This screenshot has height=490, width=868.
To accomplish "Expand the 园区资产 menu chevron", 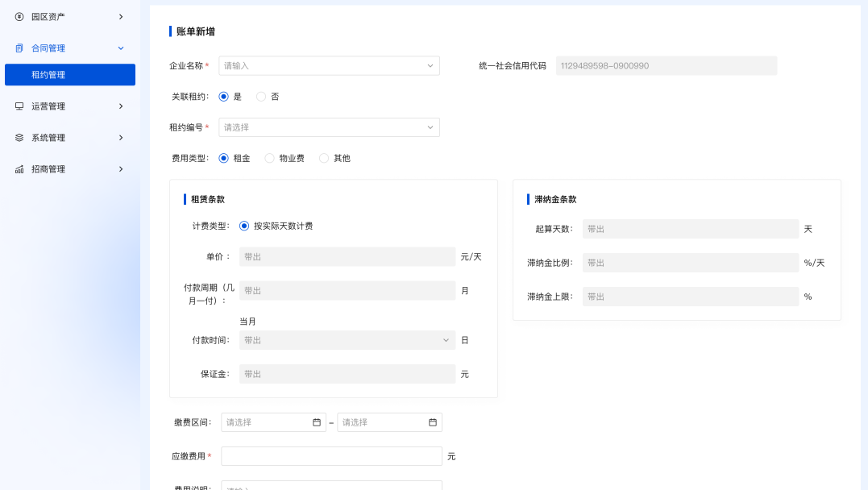I will 121,16.
